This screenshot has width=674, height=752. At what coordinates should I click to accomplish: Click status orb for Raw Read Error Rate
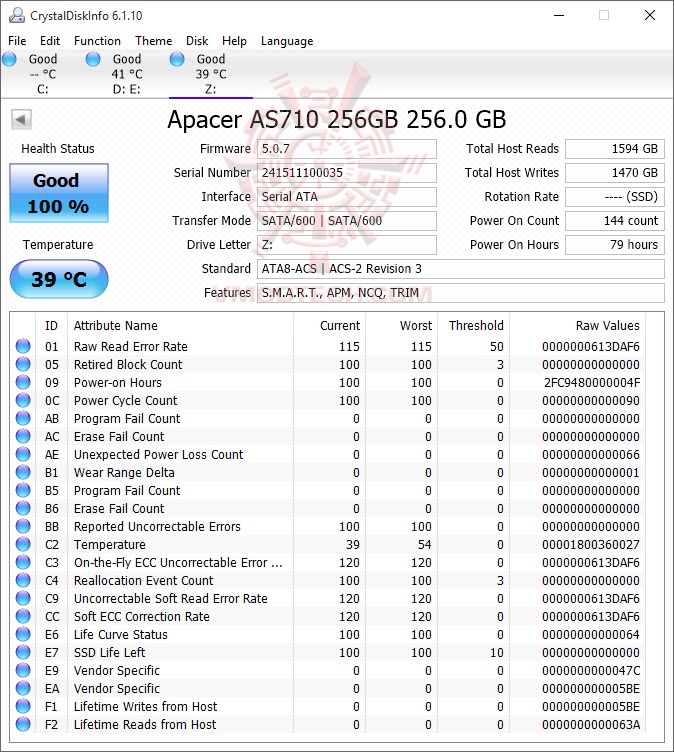pyautogui.click(x=23, y=346)
